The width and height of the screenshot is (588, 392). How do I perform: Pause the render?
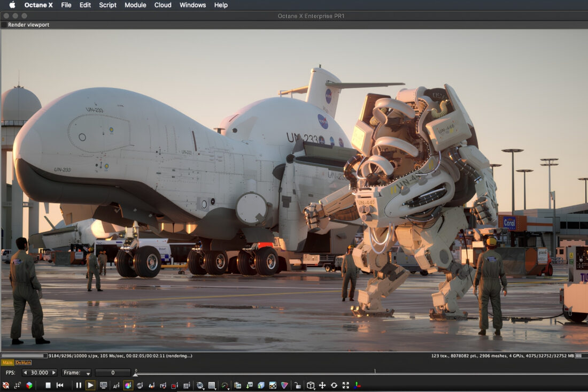pos(79,385)
